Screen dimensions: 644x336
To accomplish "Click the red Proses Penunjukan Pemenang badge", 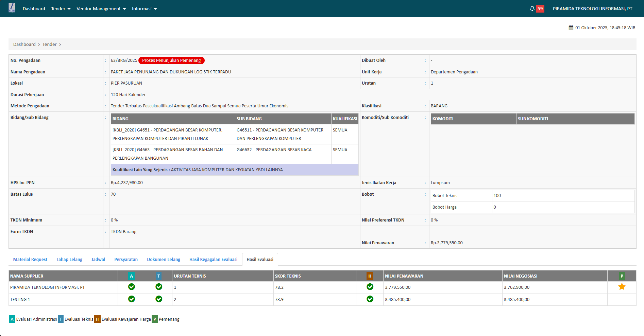I will click(171, 60).
